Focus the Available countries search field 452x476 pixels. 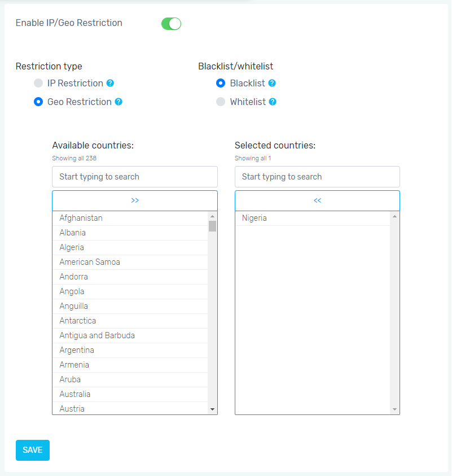135,177
